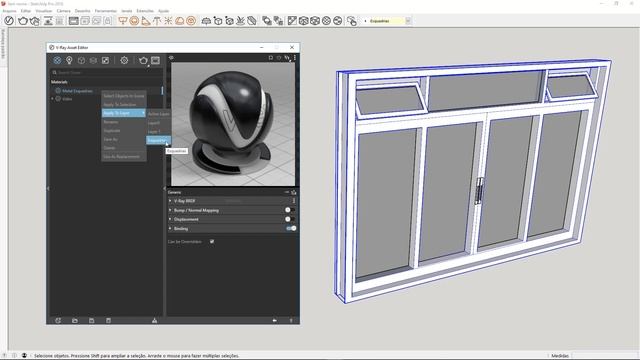Choose the V-Ray spot light tool
Image resolution: width=640 pixels, height=360 pixels.
pyautogui.click(x=145, y=20)
